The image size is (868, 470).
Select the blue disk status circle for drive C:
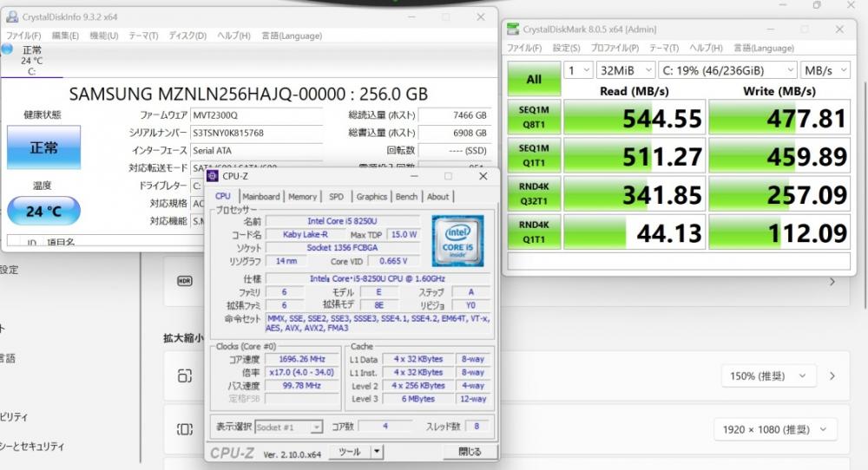[x=7, y=49]
